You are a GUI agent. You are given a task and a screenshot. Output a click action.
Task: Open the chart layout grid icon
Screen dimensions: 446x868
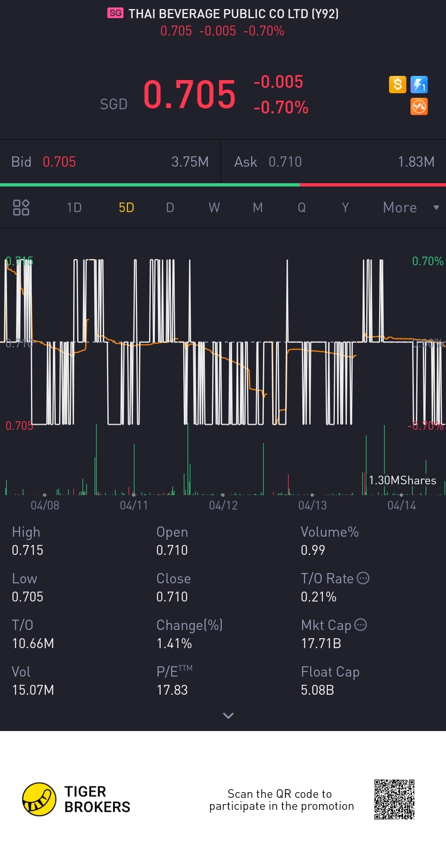[21, 208]
